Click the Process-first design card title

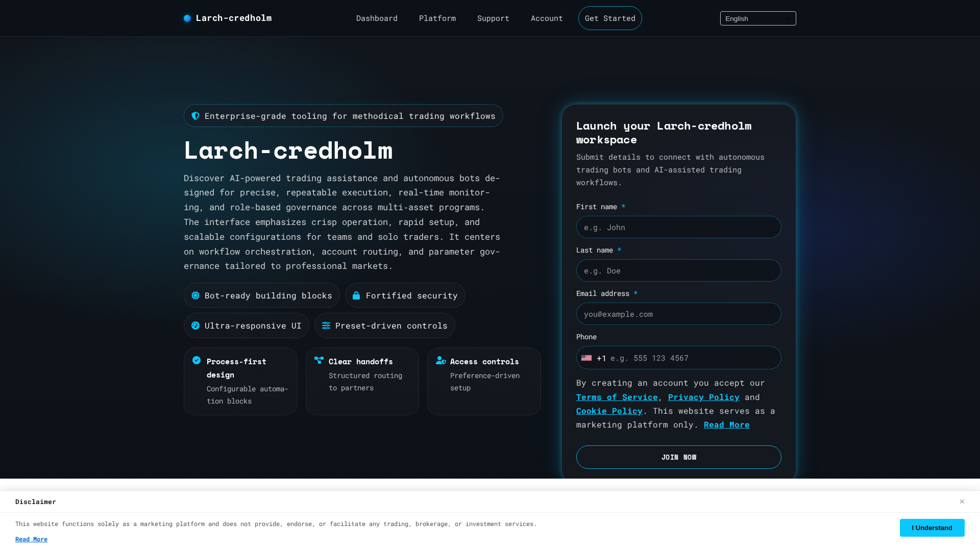[236, 368]
